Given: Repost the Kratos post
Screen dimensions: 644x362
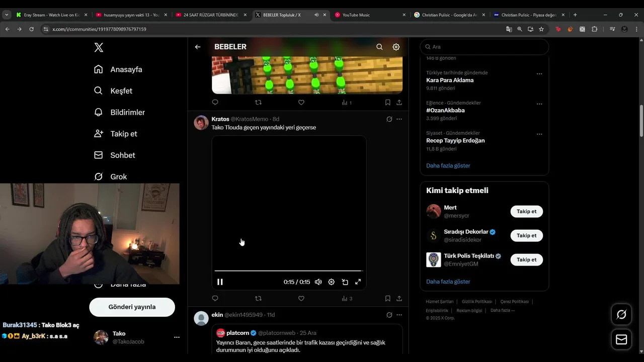Looking at the screenshot, I should (x=258, y=299).
